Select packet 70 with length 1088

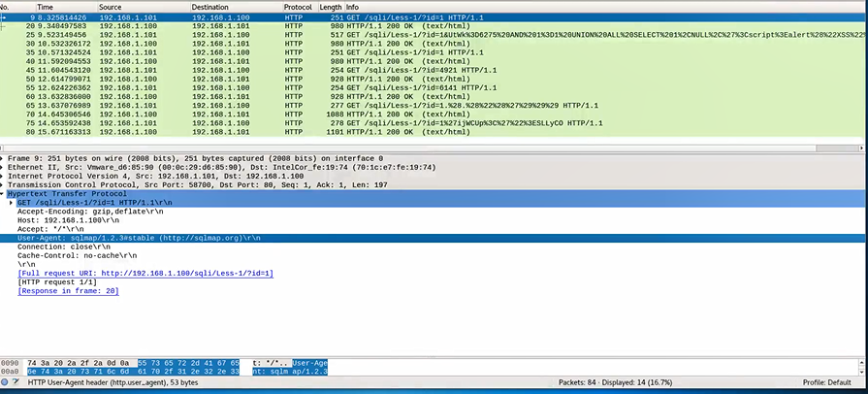432,115
